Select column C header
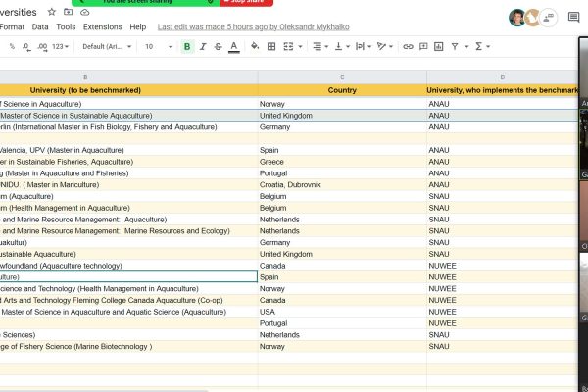Screen dimensions: 588x392 pos(342,77)
